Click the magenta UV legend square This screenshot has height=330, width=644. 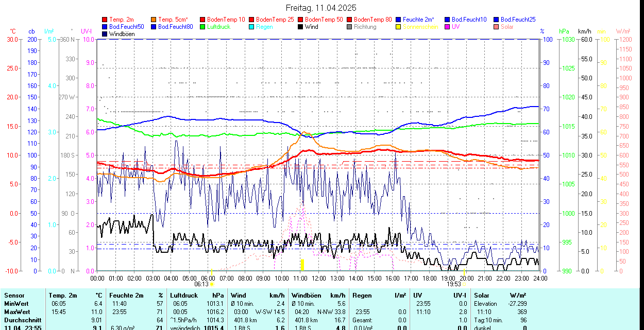[x=447, y=27]
